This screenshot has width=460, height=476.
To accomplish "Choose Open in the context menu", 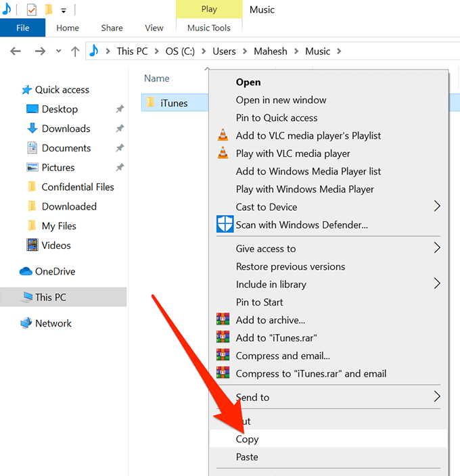I will pos(329,82).
